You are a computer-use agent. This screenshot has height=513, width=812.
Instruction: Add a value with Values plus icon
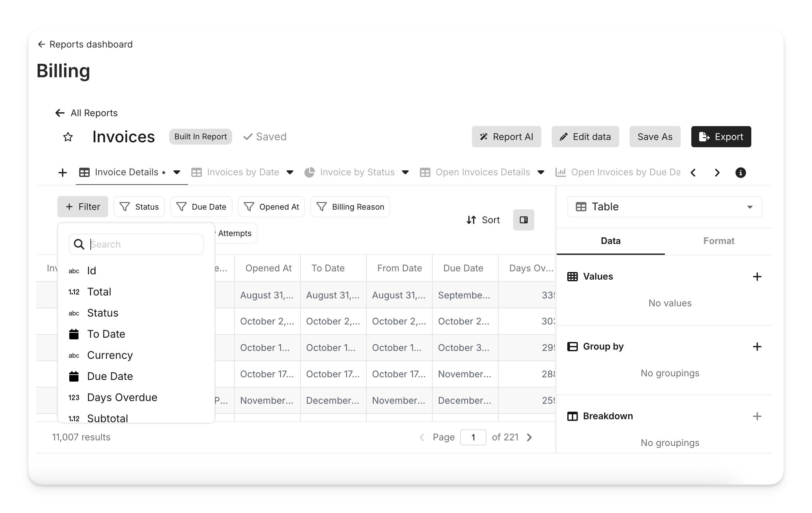pyautogui.click(x=757, y=277)
